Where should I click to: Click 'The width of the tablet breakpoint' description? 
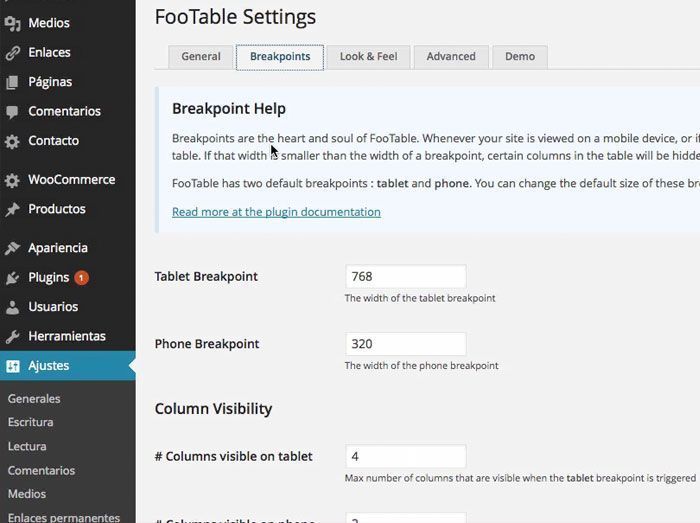(x=420, y=298)
